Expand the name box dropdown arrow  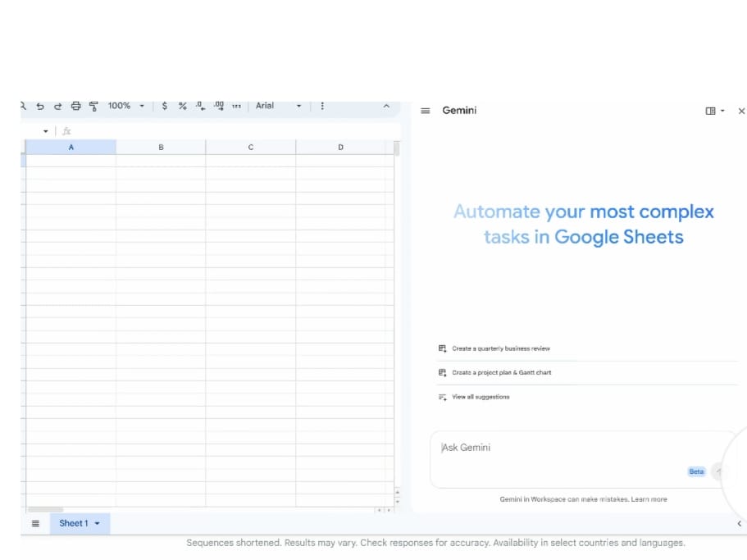click(x=46, y=131)
